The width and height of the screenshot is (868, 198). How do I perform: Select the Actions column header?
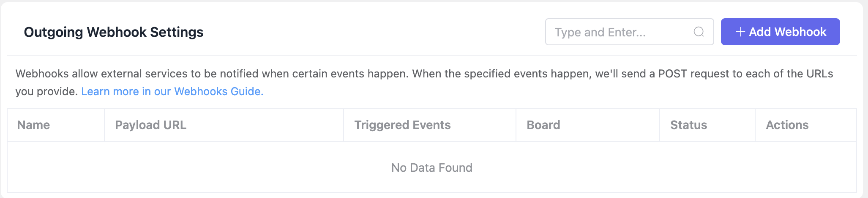pyautogui.click(x=787, y=125)
